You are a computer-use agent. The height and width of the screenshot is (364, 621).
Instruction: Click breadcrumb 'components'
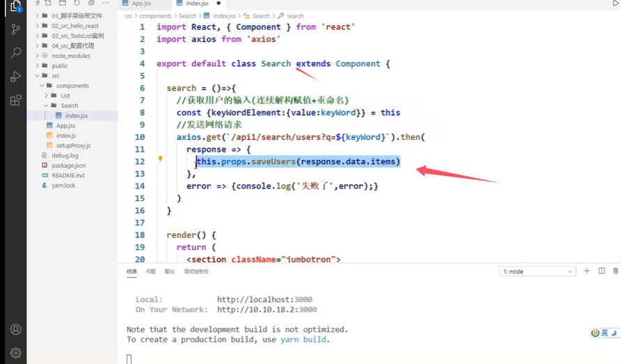pos(155,16)
